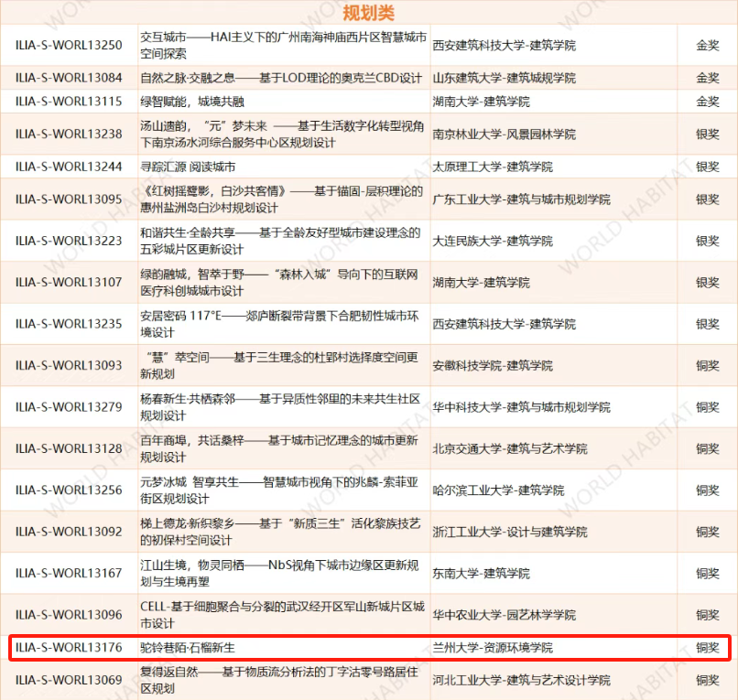
Task: Click school 华中科技大学-建筑与城市规划学院
Action: 522,407
